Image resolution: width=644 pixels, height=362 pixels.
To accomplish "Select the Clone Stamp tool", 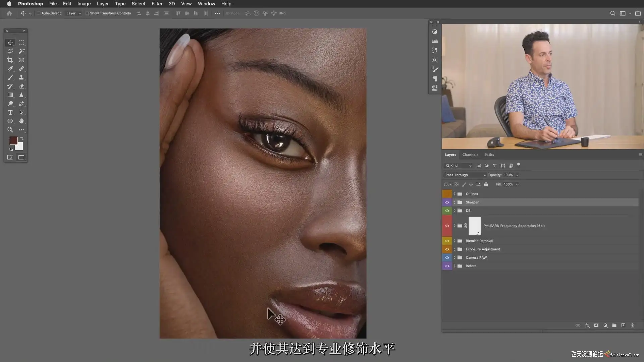I will [x=21, y=78].
